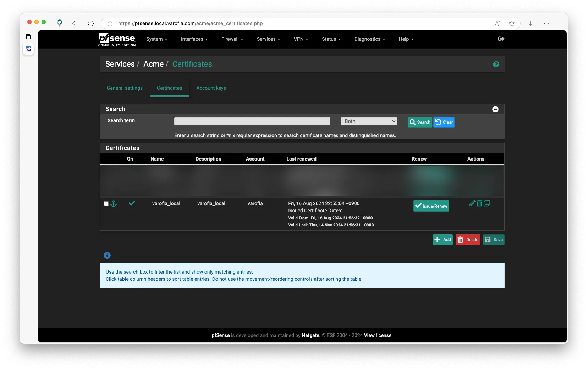Open the Help dropdown menu
This screenshot has height=370, width=588.
point(406,39)
